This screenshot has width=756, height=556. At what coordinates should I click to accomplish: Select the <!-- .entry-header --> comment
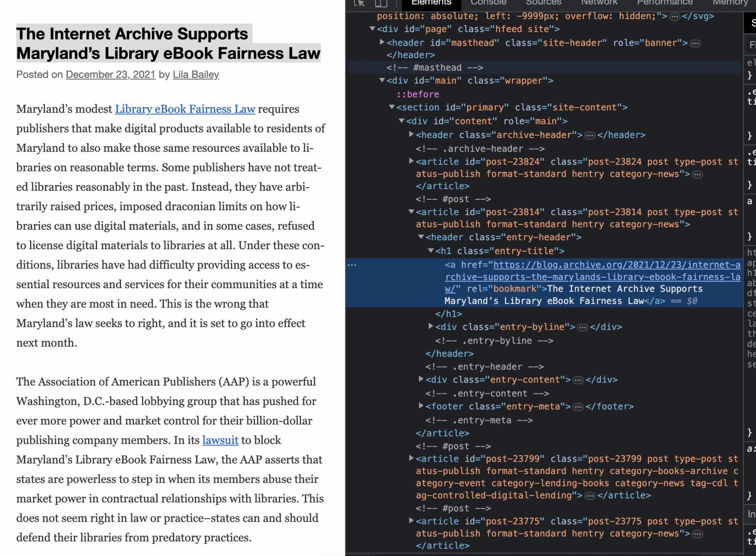click(x=484, y=367)
